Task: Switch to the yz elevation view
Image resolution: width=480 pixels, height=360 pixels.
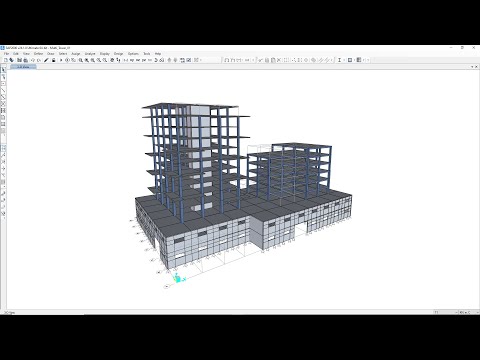Action: [144, 60]
